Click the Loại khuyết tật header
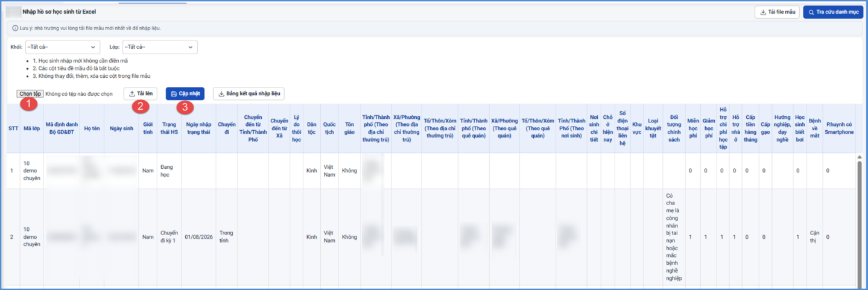 tap(653, 128)
